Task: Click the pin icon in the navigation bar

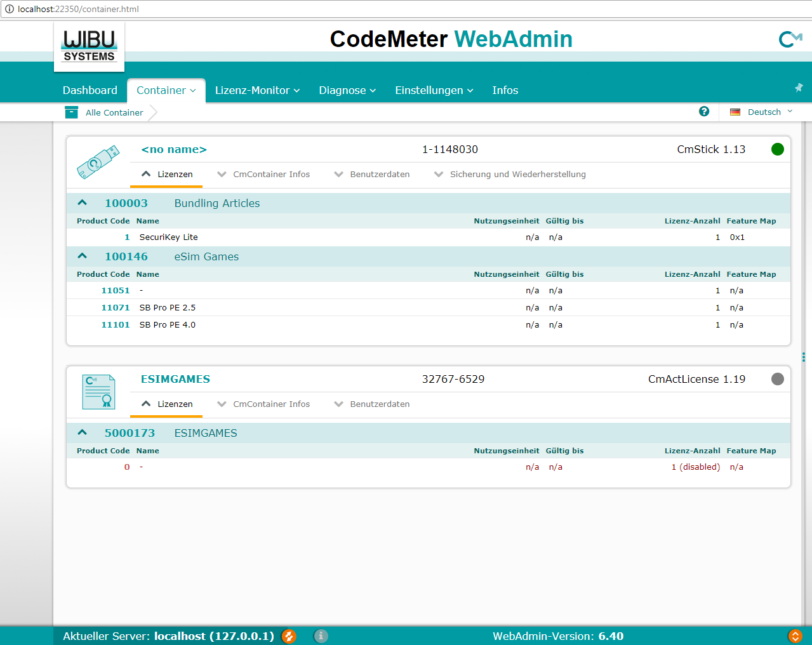Action: tap(799, 88)
